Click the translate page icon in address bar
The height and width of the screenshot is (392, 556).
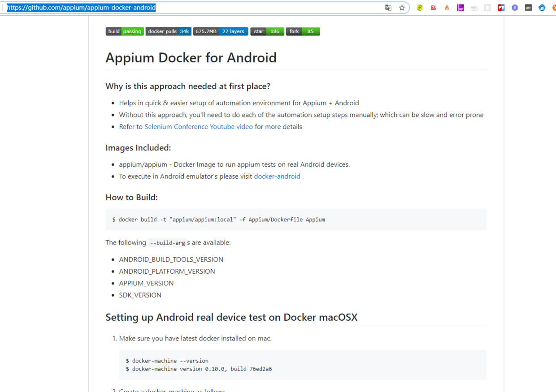point(388,8)
